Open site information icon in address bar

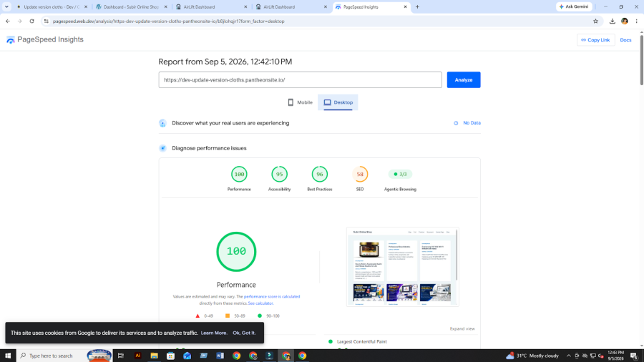click(x=46, y=21)
